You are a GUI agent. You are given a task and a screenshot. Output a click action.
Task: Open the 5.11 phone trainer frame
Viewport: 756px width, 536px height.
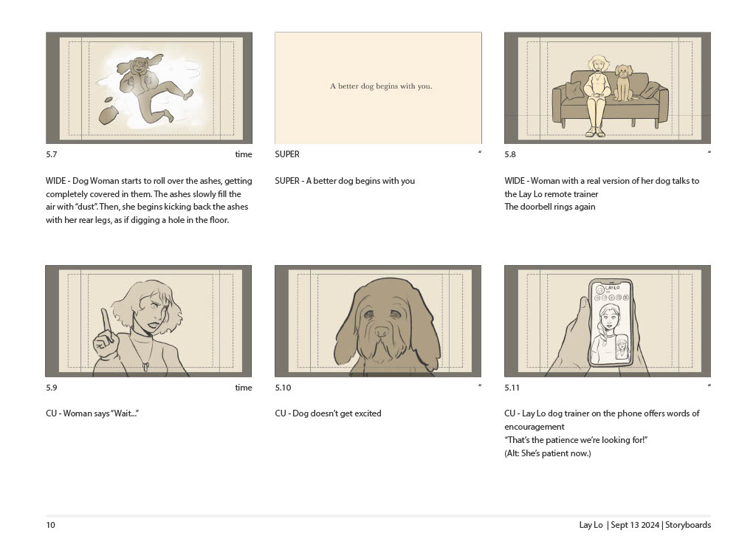[608, 321]
